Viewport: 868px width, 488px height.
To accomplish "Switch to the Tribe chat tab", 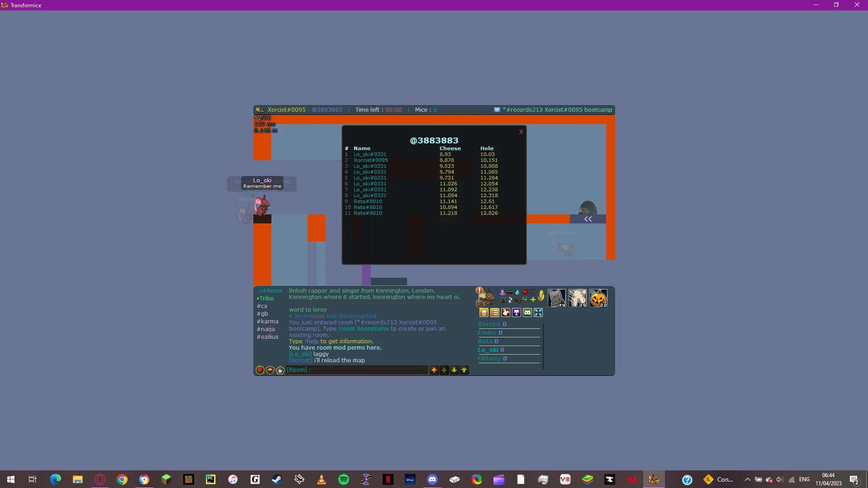I will coord(266,298).
